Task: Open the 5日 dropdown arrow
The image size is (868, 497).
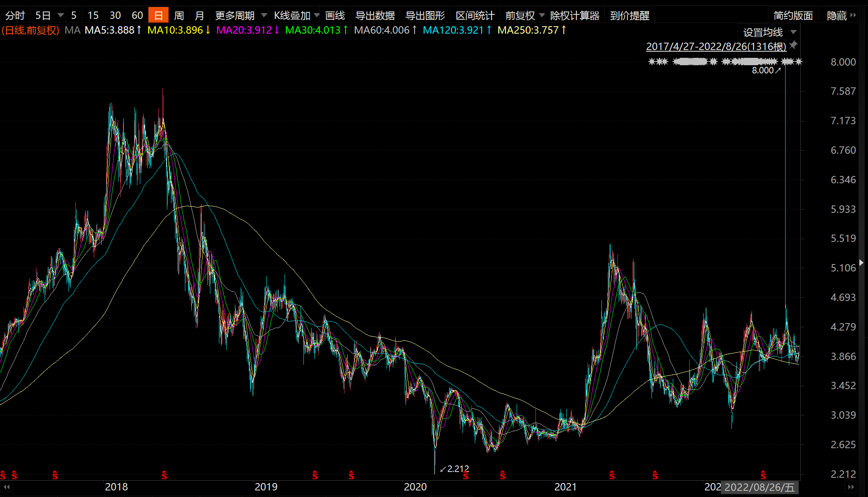Action: (x=61, y=16)
